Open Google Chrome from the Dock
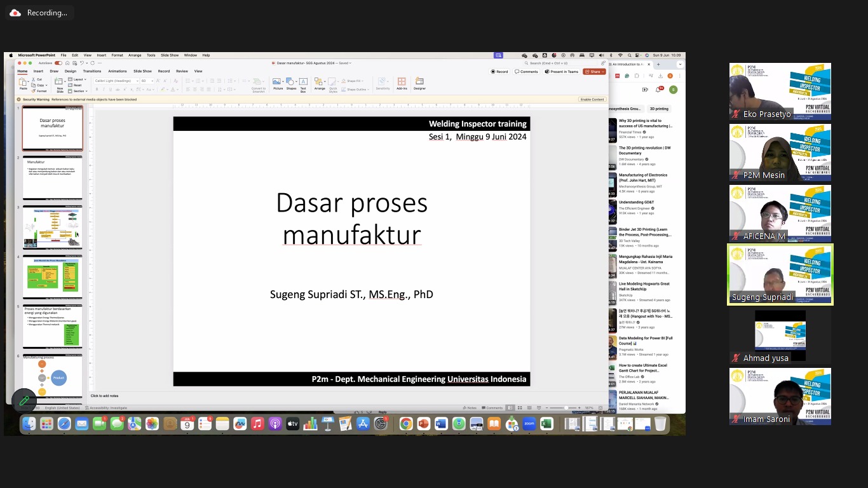 point(406,424)
